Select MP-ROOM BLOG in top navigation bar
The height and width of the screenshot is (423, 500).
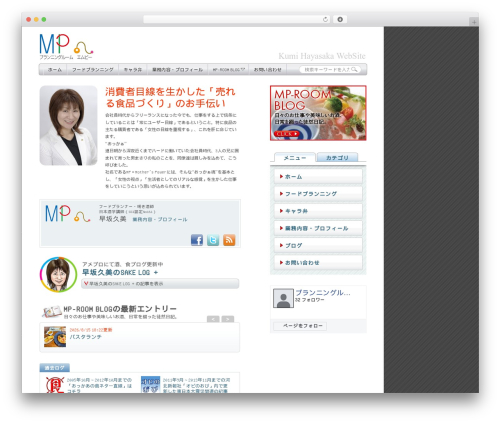click(x=228, y=69)
